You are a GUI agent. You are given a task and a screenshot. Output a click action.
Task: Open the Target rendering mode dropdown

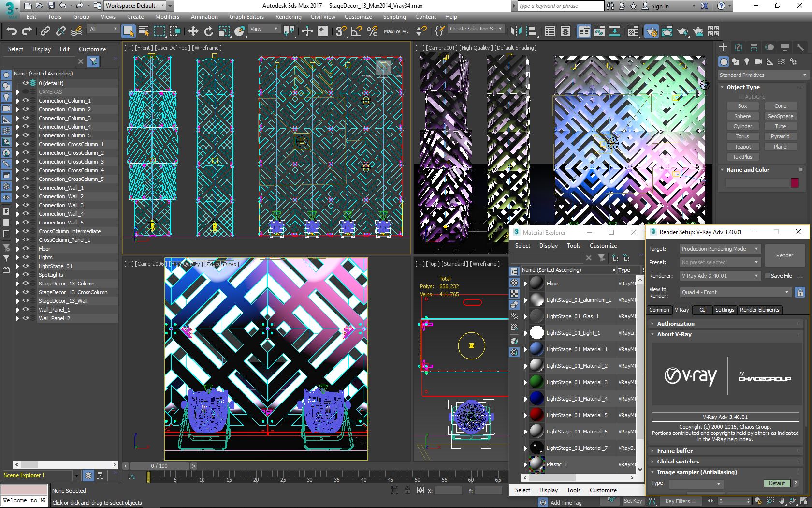[720, 249]
